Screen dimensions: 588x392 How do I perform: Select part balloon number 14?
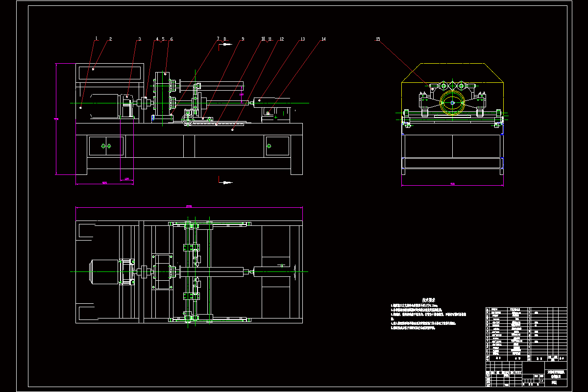323,39
